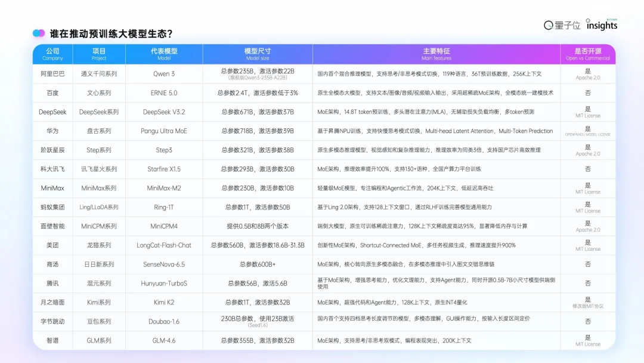Click the Ling/LLaDA系列 project cell

(99, 207)
